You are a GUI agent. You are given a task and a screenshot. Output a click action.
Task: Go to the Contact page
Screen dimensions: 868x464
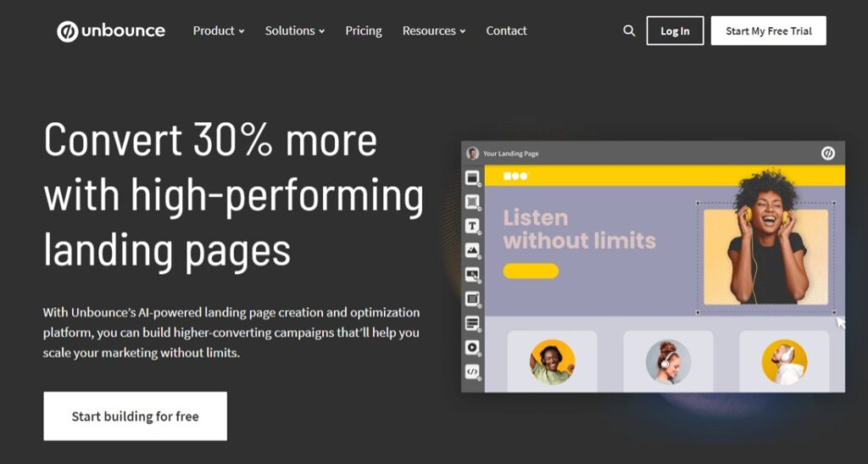[x=507, y=31]
